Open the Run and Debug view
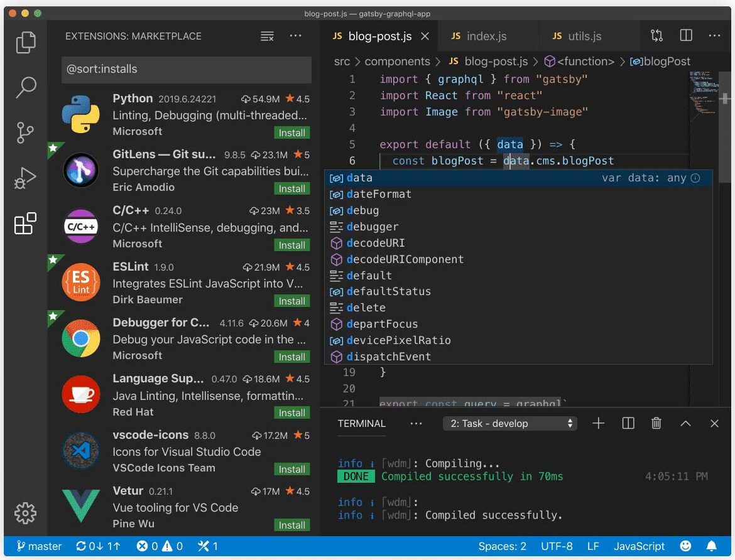Image resolution: width=735 pixels, height=560 pixels. point(26,178)
